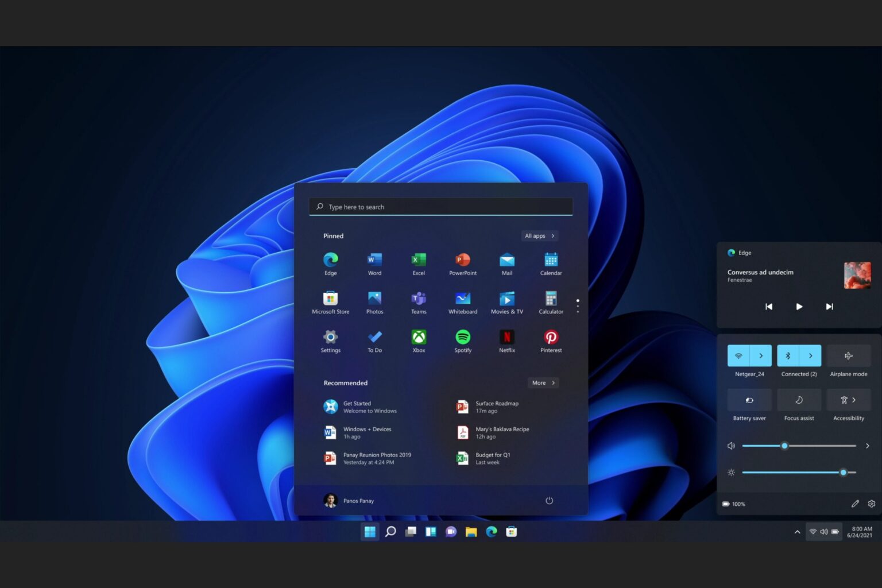Launch Word from pinned apps
The width and height of the screenshot is (882, 588).
(x=374, y=264)
